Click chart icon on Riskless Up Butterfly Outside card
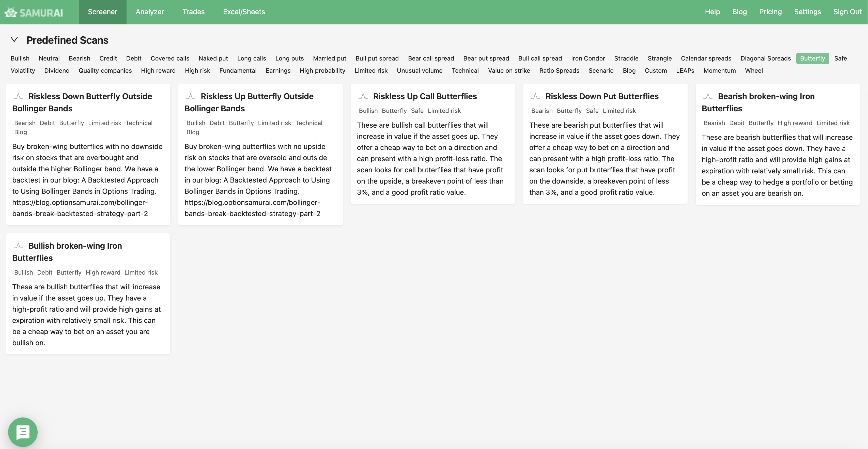 190,96
